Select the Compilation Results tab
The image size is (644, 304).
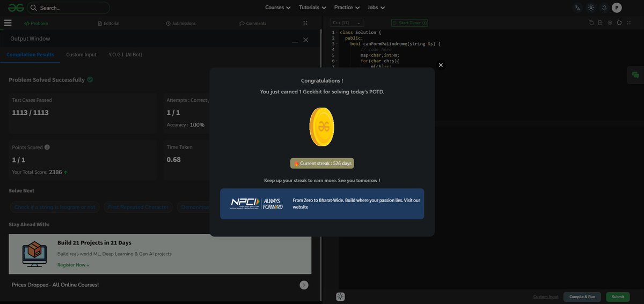30,55
